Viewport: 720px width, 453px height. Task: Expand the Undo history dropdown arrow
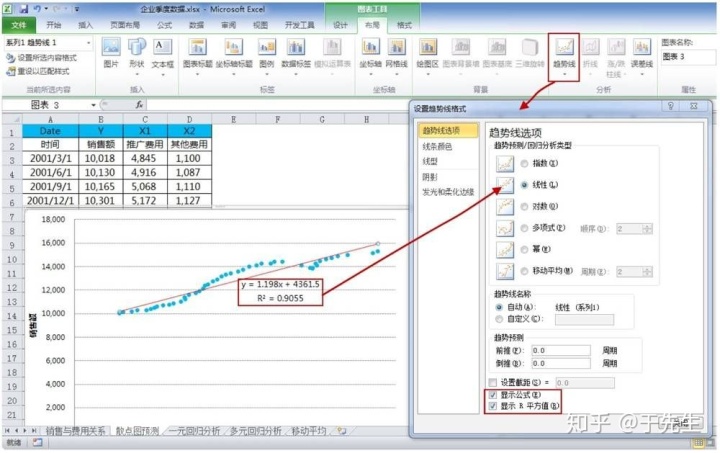point(46,9)
